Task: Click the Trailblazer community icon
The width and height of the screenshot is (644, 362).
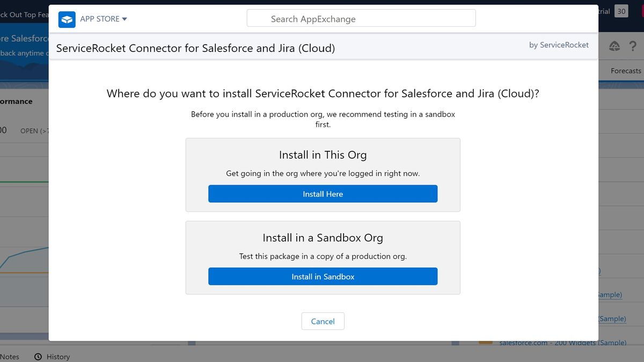Action: point(614,46)
